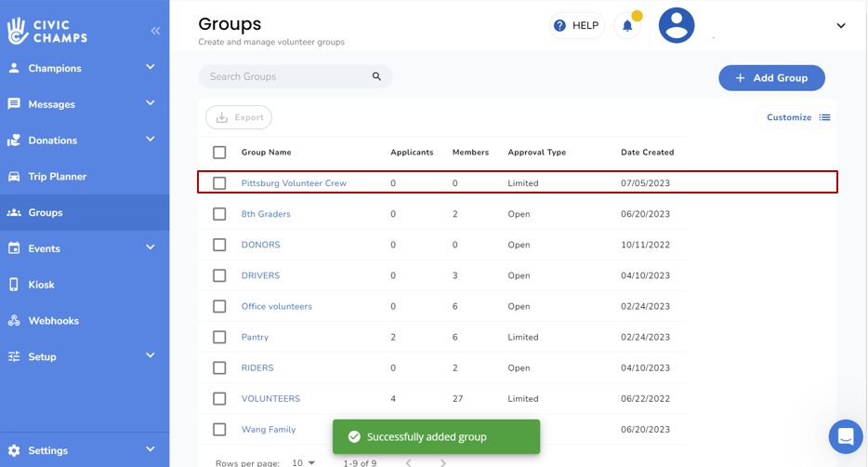868x467 pixels.
Task: Expand the Champions sidebar menu
Action: click(x=150, y=68)
